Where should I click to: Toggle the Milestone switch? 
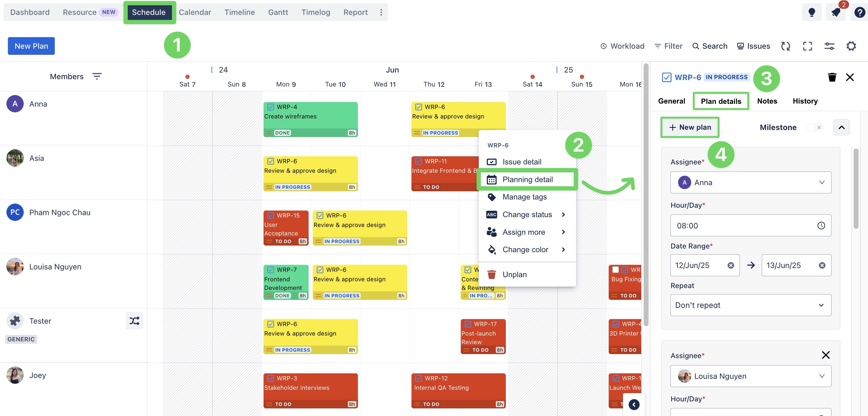click(815, 127)
